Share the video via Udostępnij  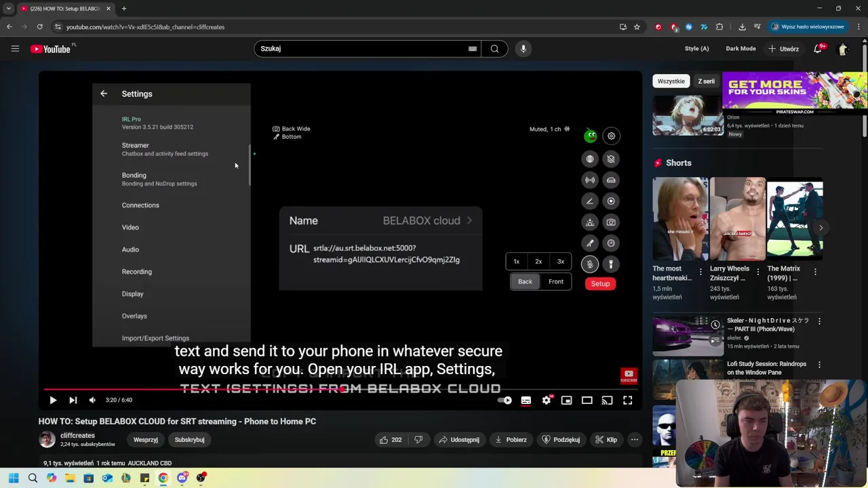point(459,440)
